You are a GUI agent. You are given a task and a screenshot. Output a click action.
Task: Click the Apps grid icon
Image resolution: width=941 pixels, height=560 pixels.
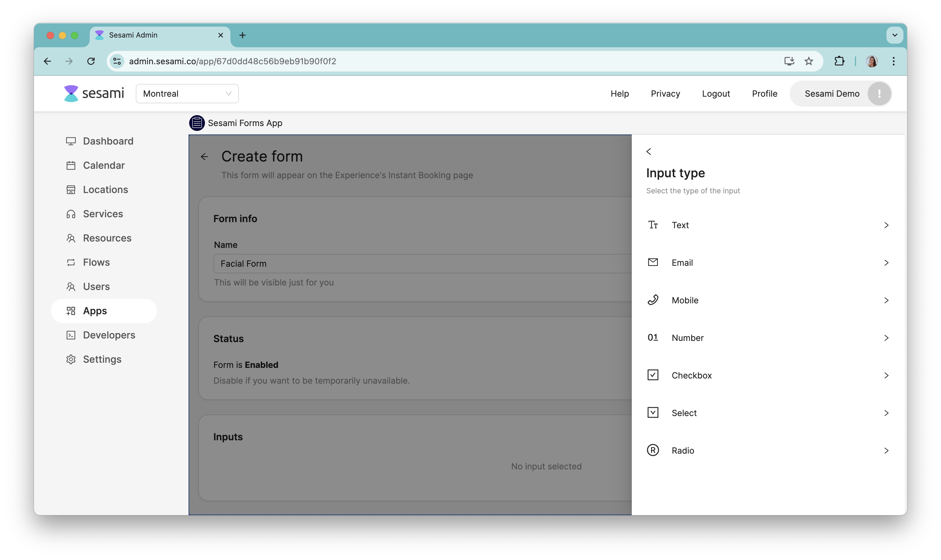[71, 311]
